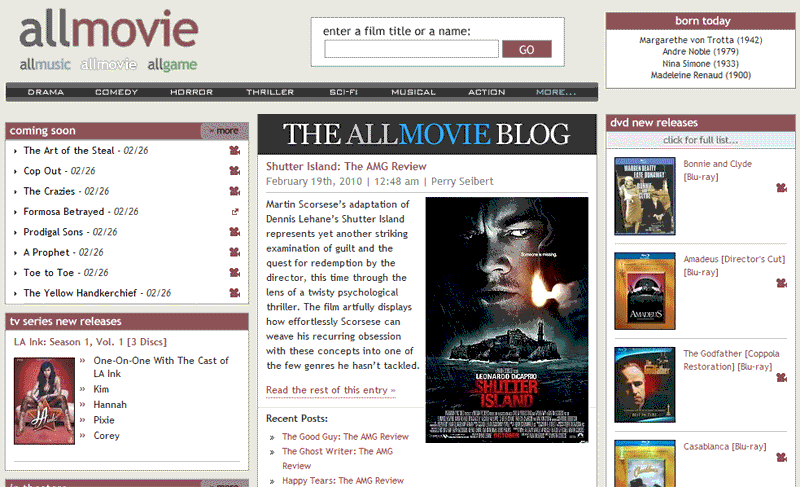Open LA Ink: Season 1, Vol. 1 link

pos(90,342)
